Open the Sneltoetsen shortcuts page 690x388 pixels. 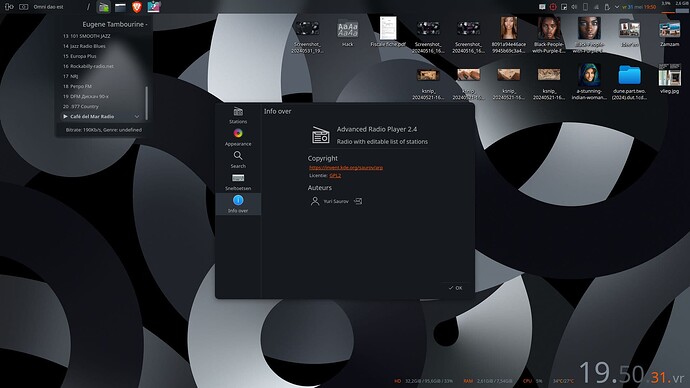click(238, 182)
